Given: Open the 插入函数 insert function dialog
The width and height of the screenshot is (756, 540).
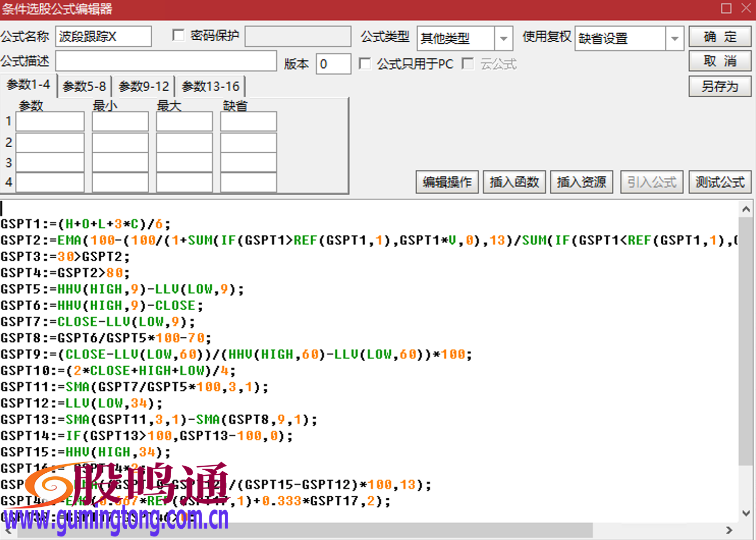Looking at the screenshot, I should coord(514,182).
